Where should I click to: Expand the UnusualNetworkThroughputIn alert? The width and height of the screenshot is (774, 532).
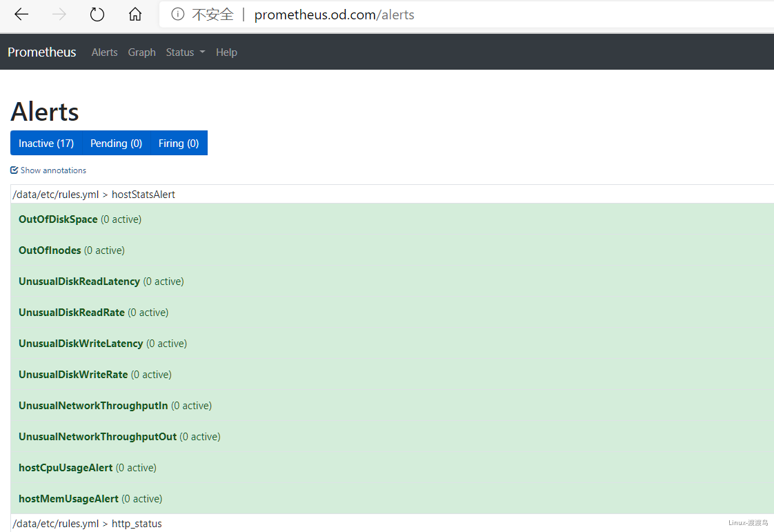(393, 406)
